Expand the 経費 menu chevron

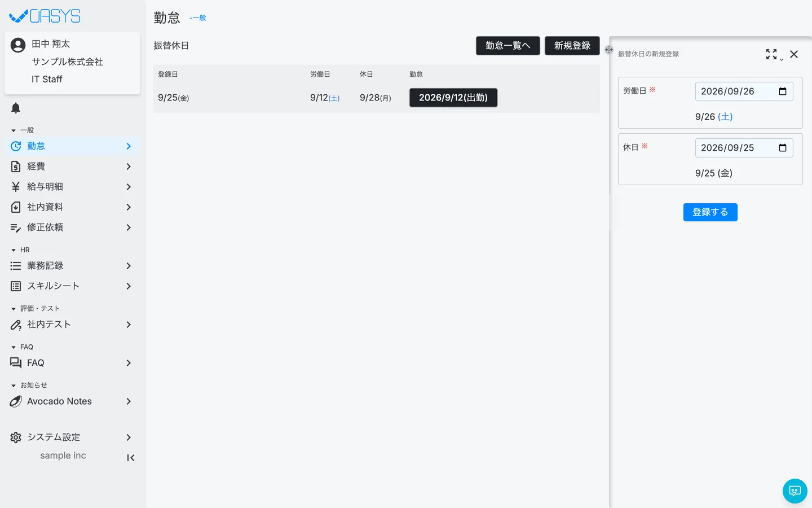(129, 167)
